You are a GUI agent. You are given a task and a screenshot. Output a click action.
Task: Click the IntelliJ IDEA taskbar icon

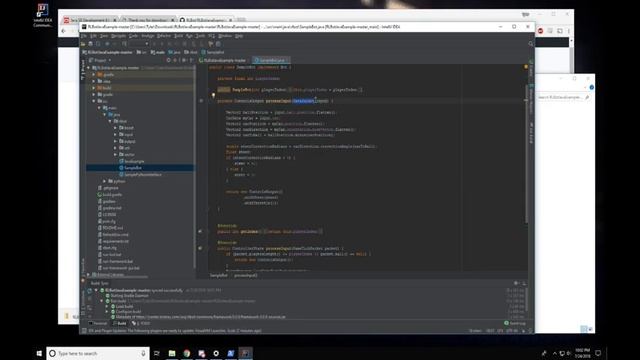(245, 353)
